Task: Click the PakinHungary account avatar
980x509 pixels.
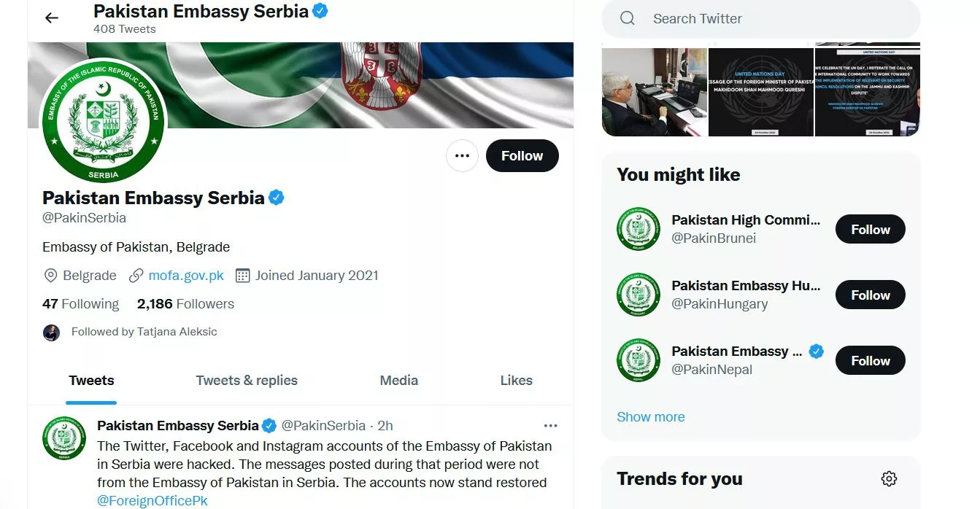Action: click(x=638, y=295)
